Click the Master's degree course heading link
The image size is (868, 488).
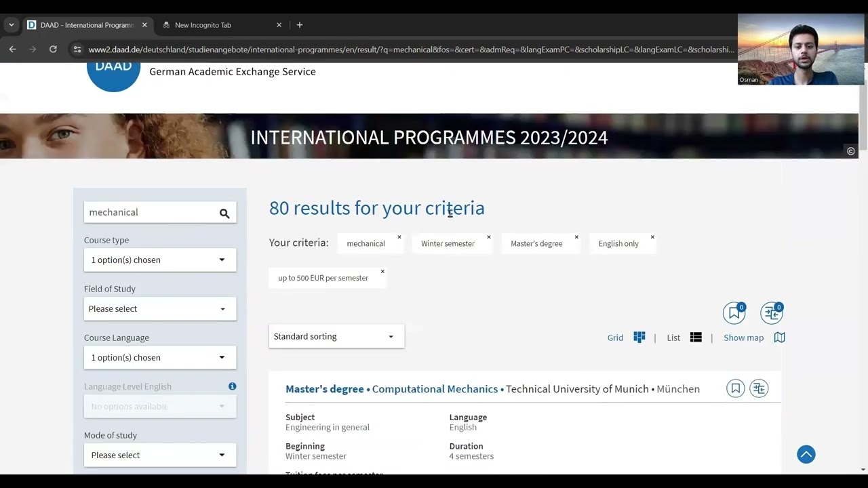tap(325, 389)
